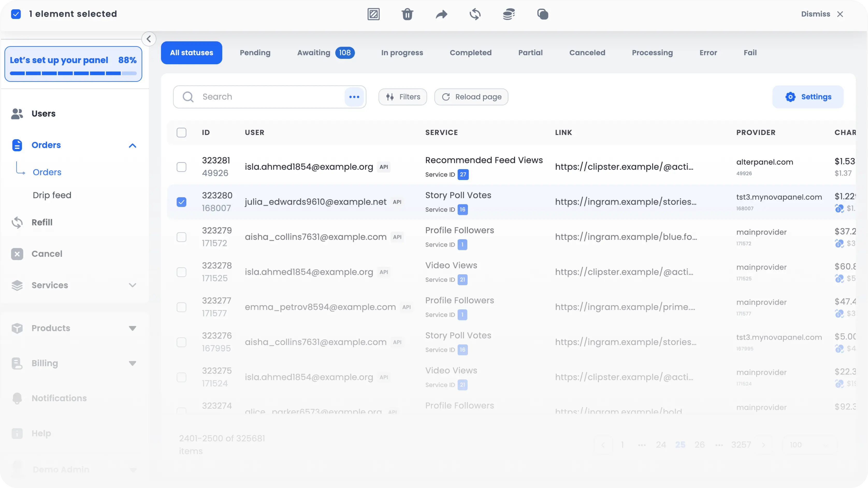Go to page 26 in pagination
This screenshot has height=488, width=868.
(699, 445)
